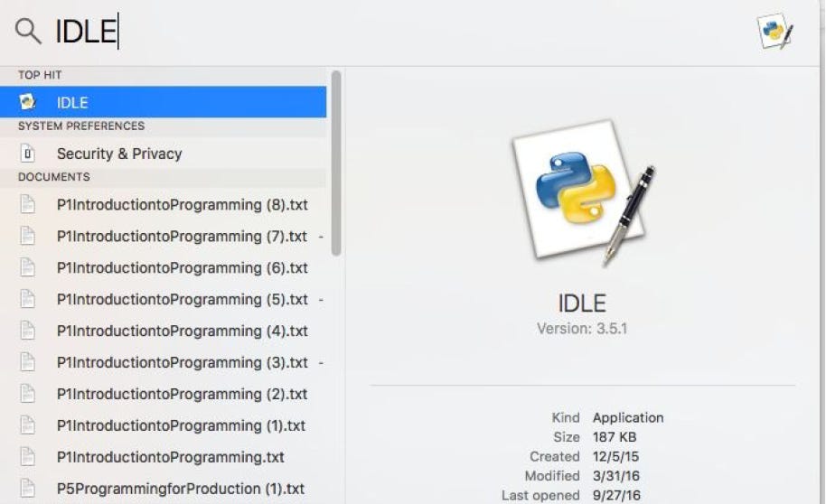Select the IDLE top hit result

(x=164, y=102)
